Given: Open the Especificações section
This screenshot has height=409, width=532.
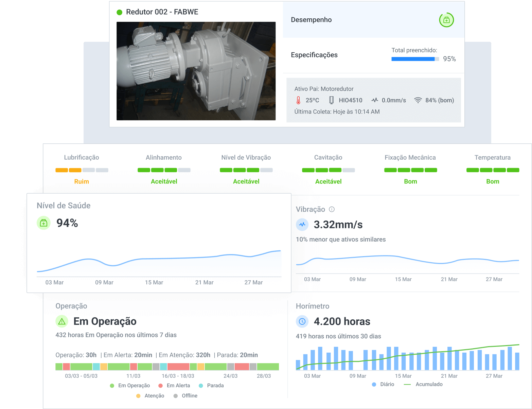Looking at the screenshot, I should [314, 55].
